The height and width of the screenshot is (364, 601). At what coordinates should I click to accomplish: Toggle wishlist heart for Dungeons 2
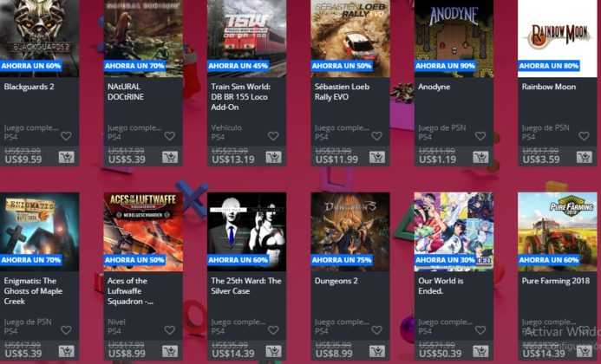click(x=376, y=330)
